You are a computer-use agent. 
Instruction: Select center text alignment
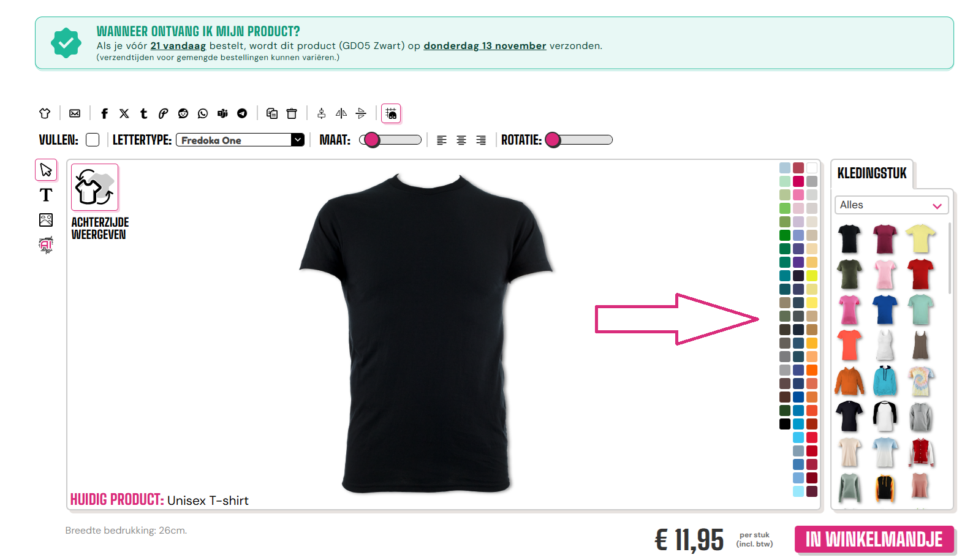pos(461,140)
